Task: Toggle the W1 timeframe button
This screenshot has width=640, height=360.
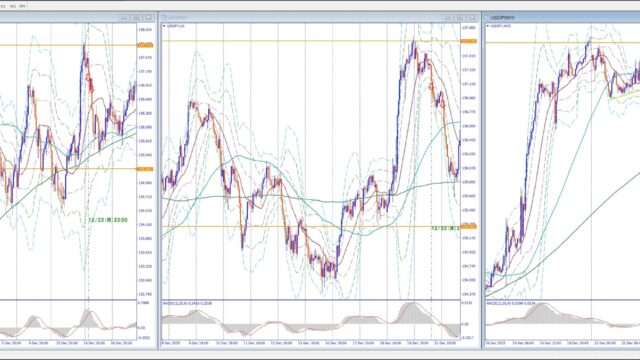Action: click(x=13, y=6)
